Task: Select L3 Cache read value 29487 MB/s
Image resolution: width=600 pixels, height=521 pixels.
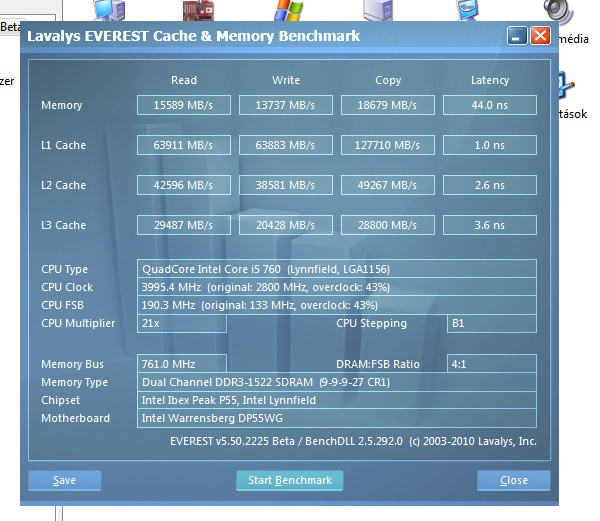Action: pyautogui.click(x=184, y=225)
